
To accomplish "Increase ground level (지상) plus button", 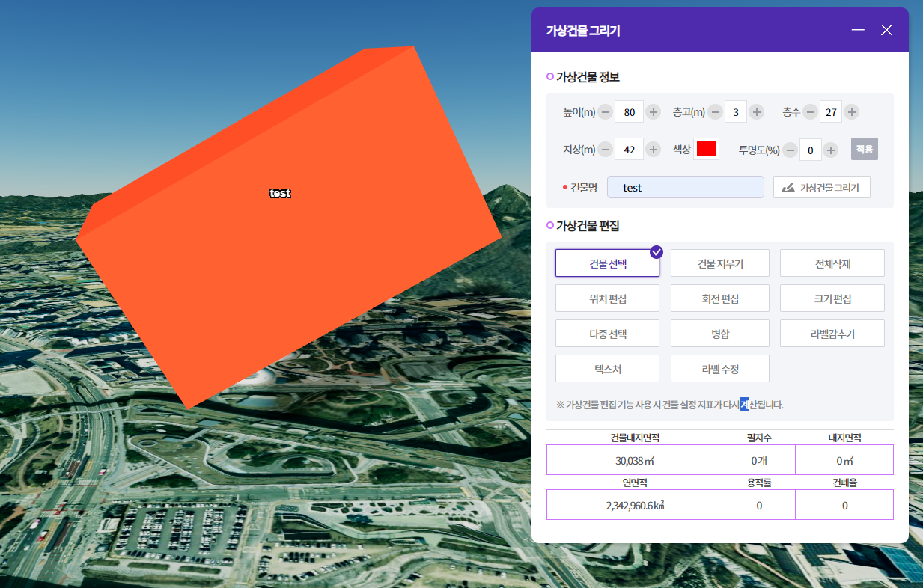I will (654, 150).
